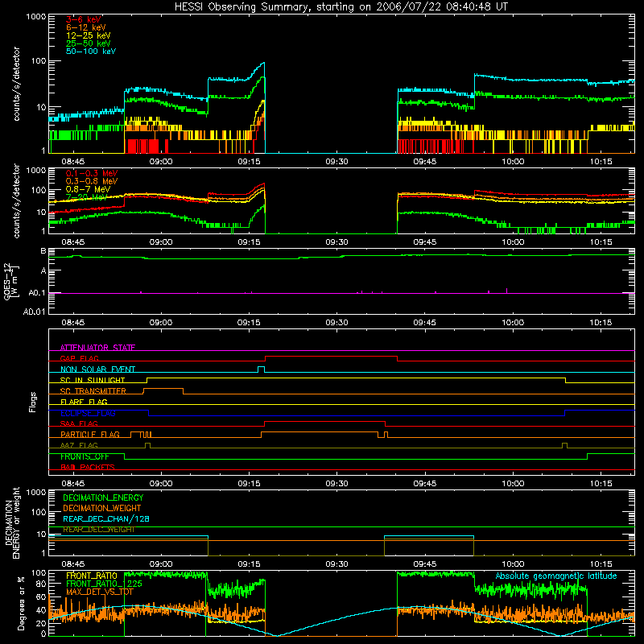644x644 pixels.
Task: Click the A0.01 tick label on GOES panel
Action: click(x=34, y=312)
